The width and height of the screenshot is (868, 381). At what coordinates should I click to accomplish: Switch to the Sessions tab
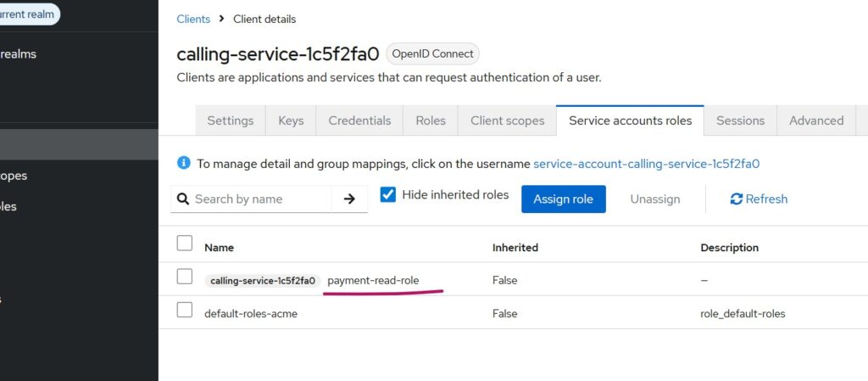[740, 120]
